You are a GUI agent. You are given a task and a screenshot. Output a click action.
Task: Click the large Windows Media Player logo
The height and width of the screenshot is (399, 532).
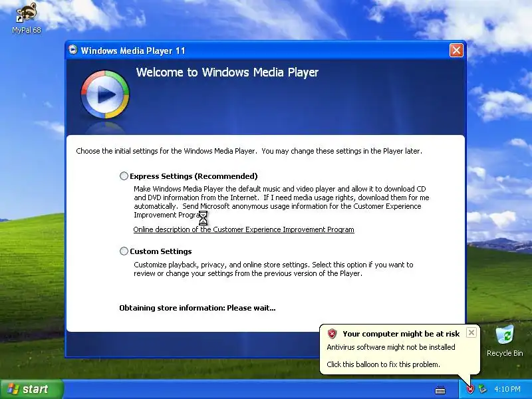105,94
